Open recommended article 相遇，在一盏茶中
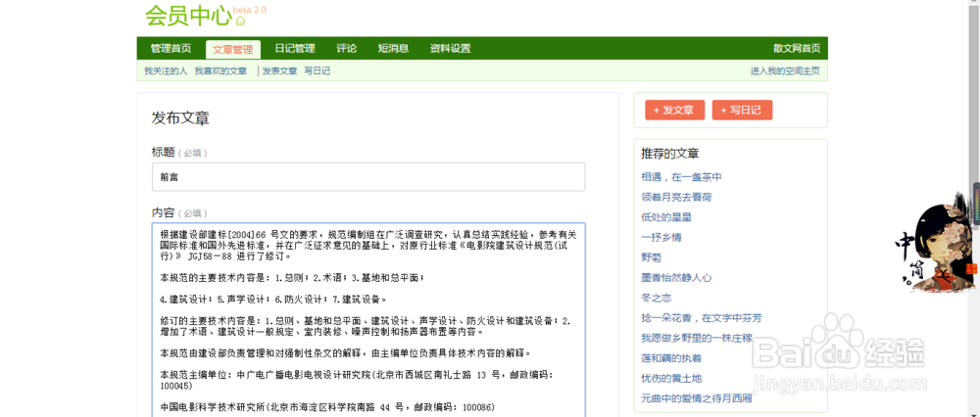 click(x=681, y=176)
